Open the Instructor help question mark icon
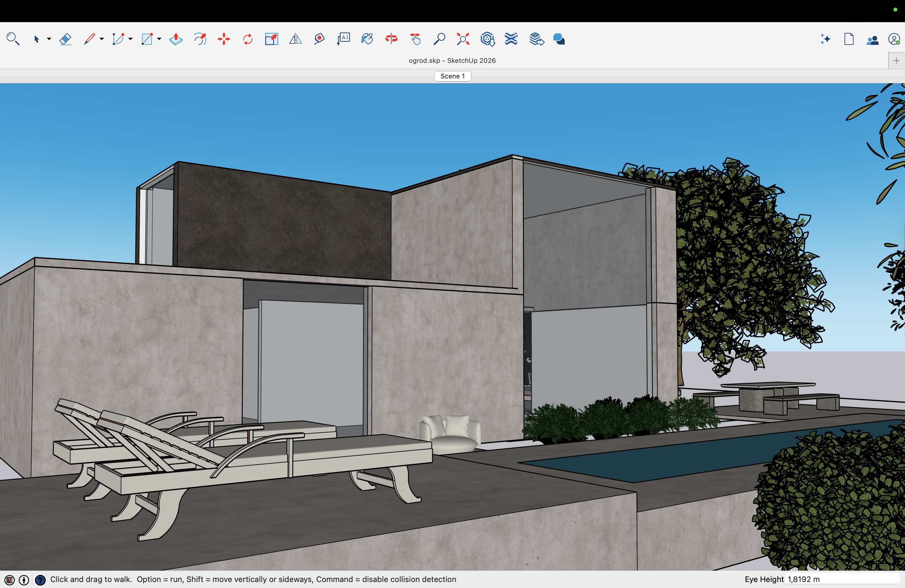This screenshot has height=588, width=905. [x=40, y=580]
